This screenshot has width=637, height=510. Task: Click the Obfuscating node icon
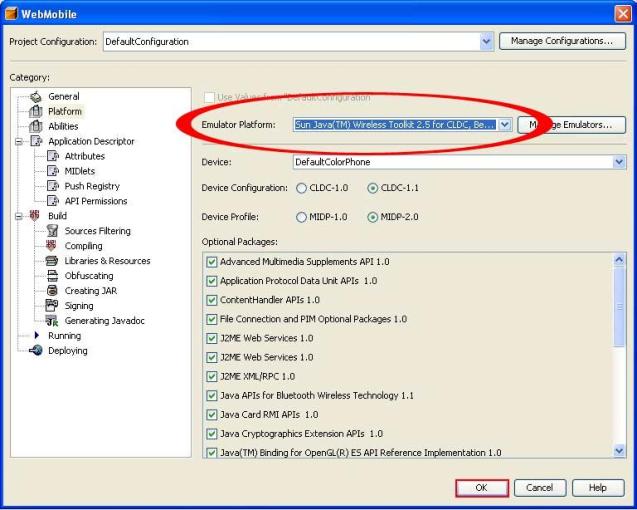pos(52,276)
